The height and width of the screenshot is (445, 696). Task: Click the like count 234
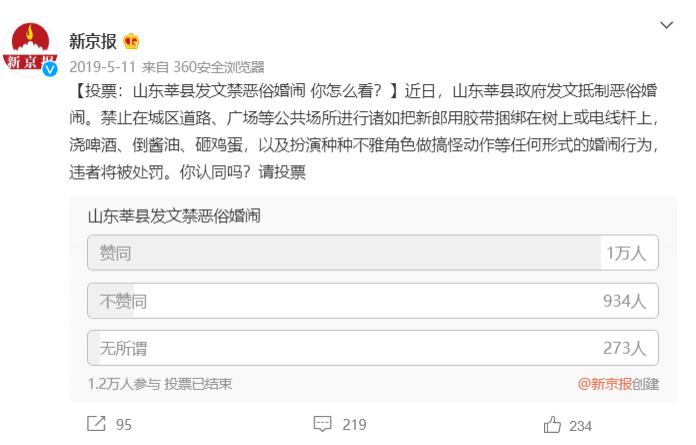(x=580, y=426)
